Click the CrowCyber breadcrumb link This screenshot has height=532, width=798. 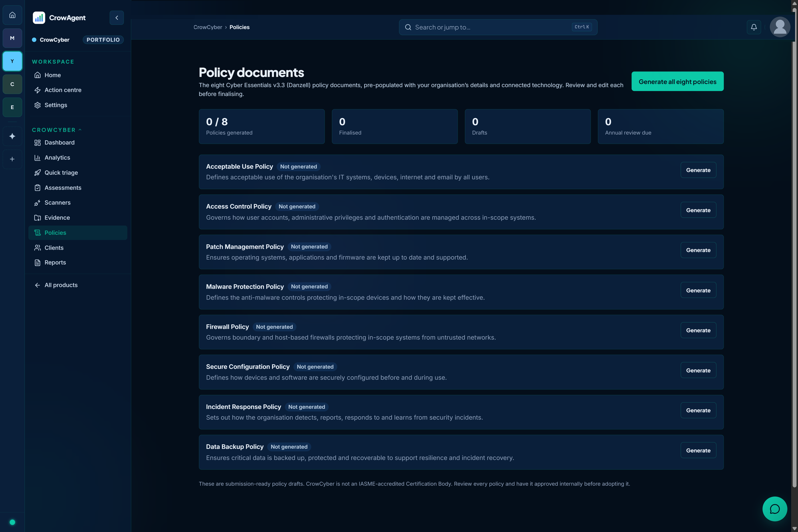[x=207, y=27]
